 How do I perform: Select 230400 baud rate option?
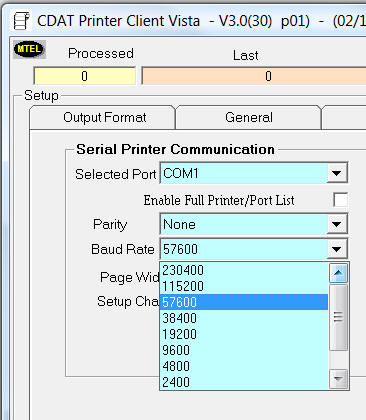pyautogui.click(x=244, y=270)
